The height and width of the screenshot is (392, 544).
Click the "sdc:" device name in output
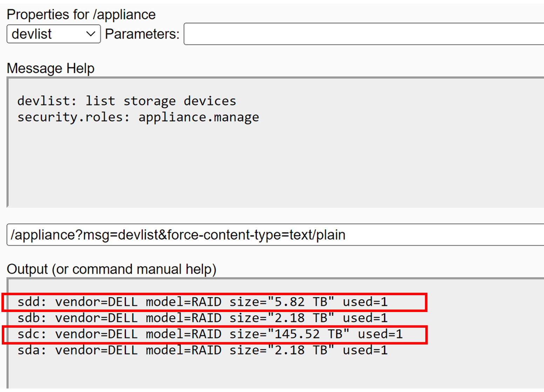click(x=32, y=334)
